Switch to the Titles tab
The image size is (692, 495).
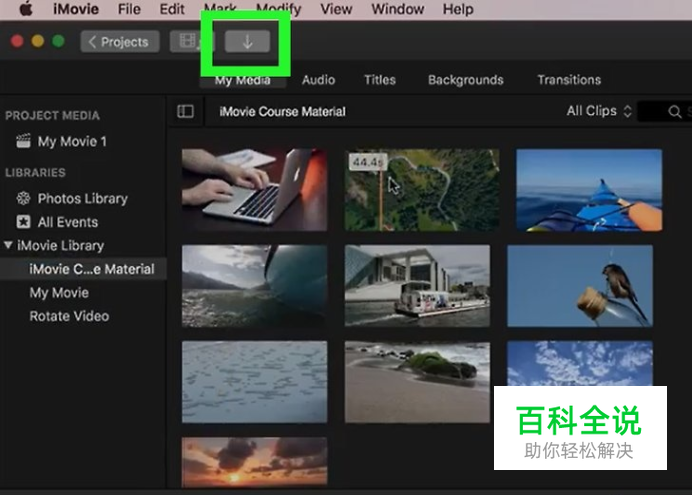coord(380,80)
